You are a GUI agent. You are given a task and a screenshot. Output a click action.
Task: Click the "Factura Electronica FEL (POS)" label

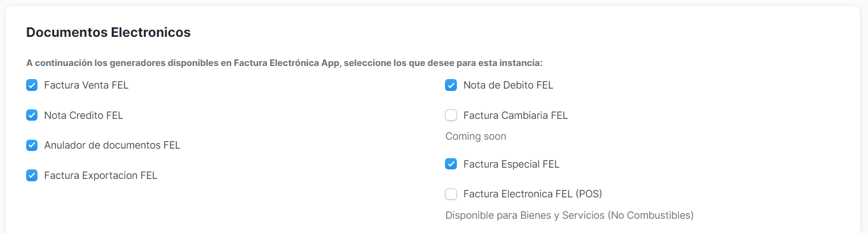[x=533, y=194]
